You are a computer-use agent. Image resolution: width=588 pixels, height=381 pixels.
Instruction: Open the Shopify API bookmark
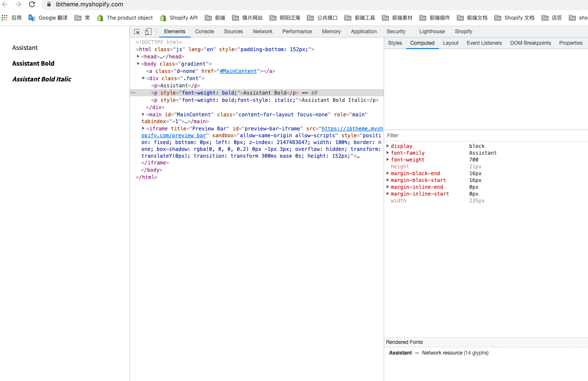(x=179, y=18)
